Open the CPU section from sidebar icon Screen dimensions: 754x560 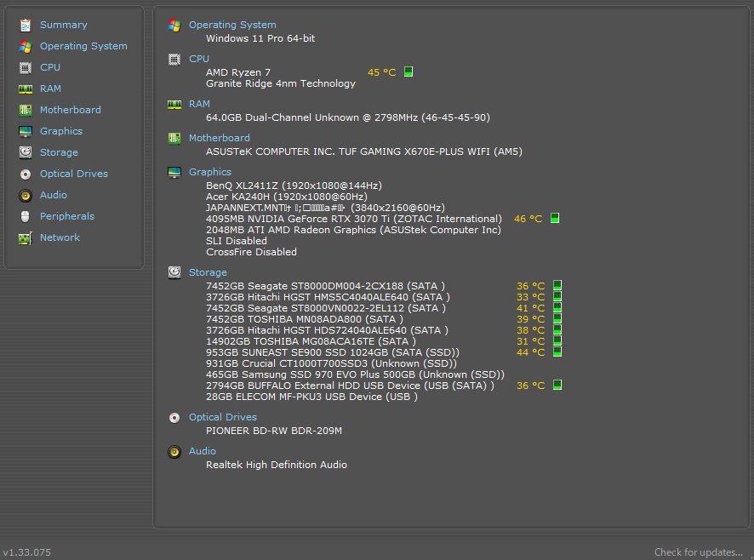[x=26, y=67]
